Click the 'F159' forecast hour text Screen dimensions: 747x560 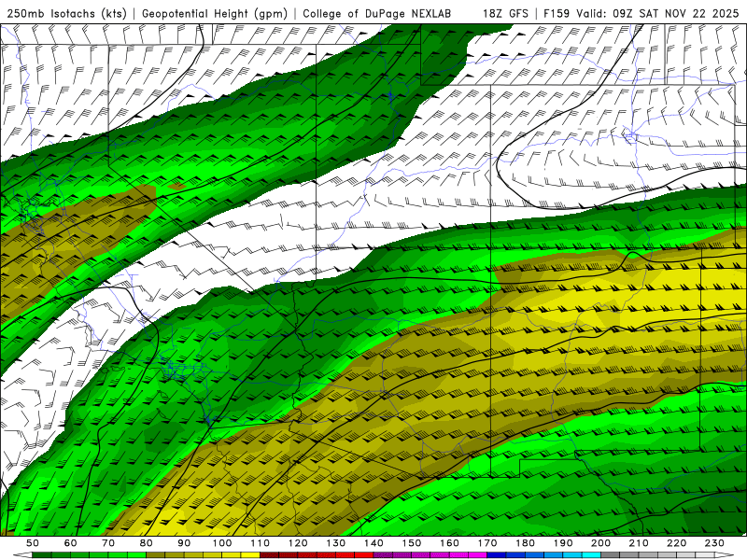557,13
